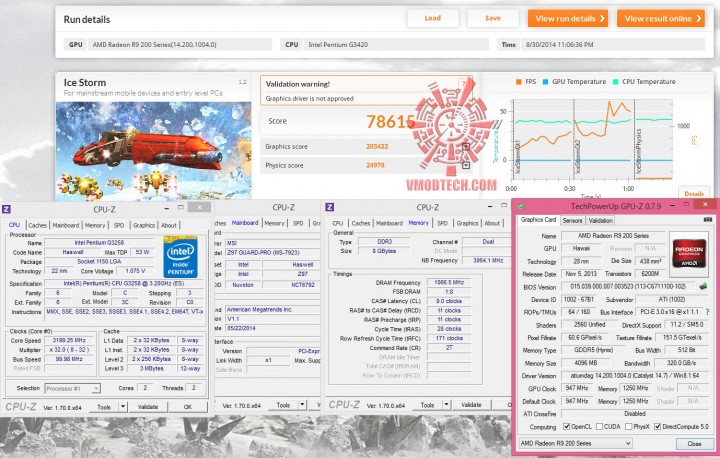Screen dimensions: 720x458
Task: Open the Memory tab in CPU-Z CPU window
Action: click(x=95, y=225)
